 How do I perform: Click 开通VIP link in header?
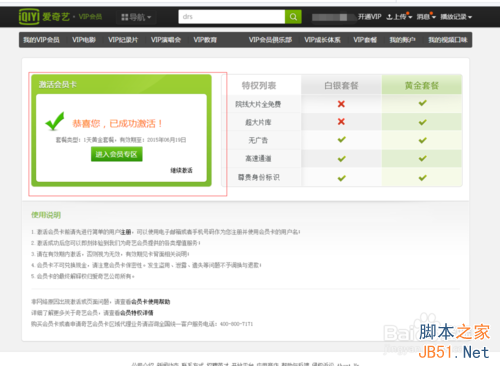pos(369,17)
